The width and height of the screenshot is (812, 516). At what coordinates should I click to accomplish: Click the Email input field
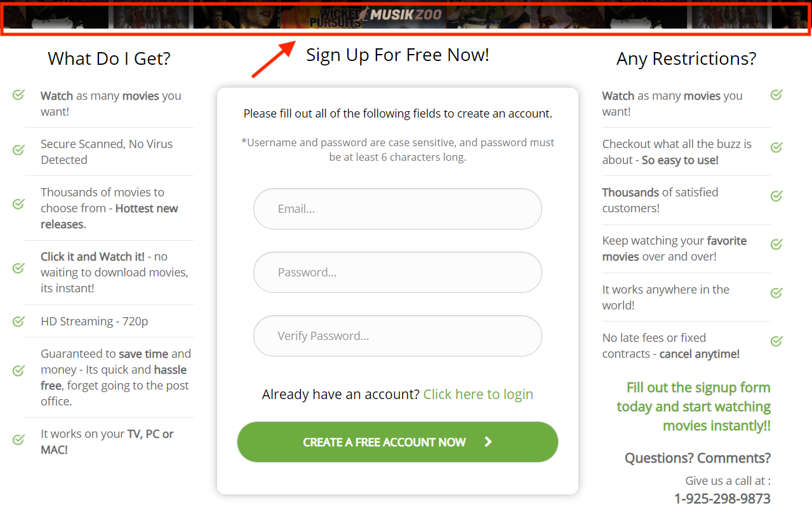coord(397,208)
